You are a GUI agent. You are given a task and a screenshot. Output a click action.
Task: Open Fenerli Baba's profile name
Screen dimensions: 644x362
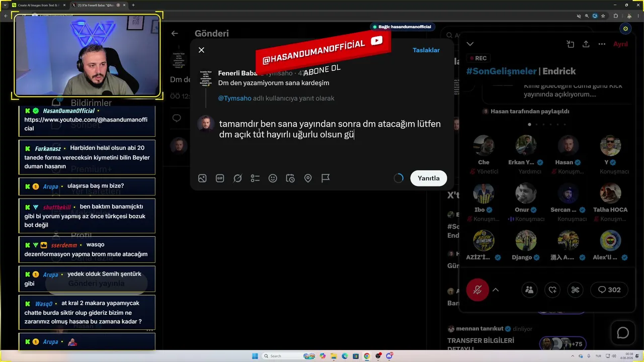pyautogui.click(x=238, y=73)
